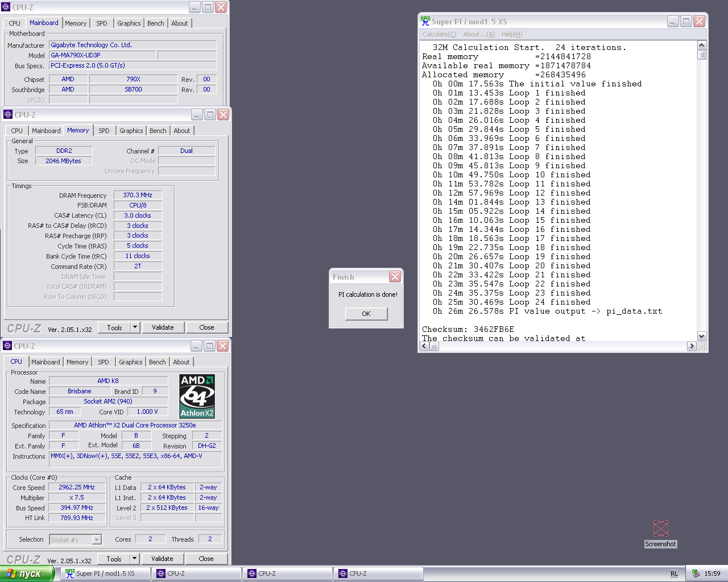The height and width of the screenshot is (582, 728).
Task: Select SPD tab in top CPU-Z window
Action: click(102, 23)
